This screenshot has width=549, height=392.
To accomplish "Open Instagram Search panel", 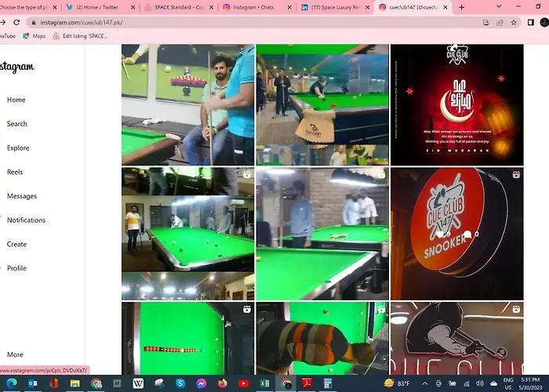I will pos(17,124).
